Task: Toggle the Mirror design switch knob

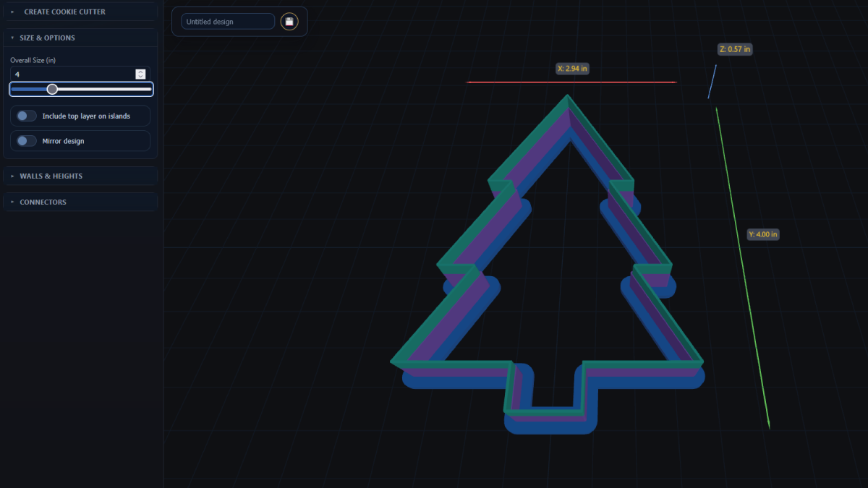Action: [x=22, y=140]
